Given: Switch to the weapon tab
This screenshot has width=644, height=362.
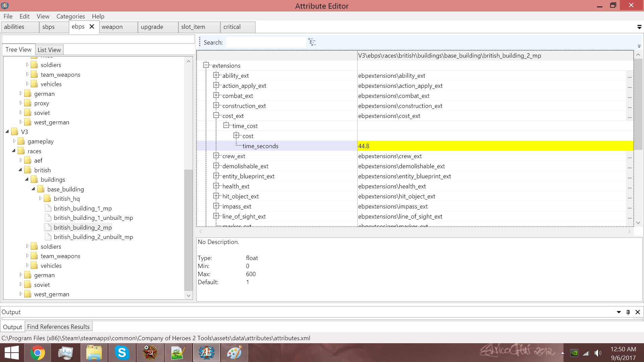Looking at the screenshot, I should 118,27.
